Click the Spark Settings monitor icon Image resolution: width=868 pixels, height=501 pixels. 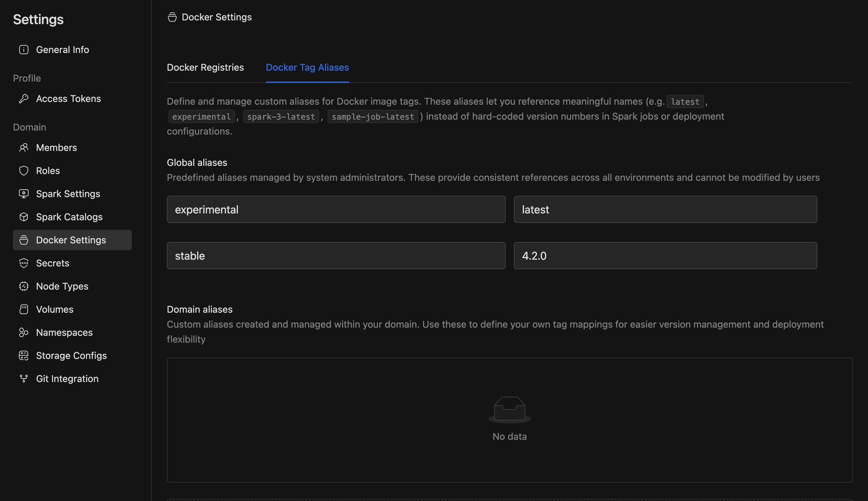tap(24, 194)
